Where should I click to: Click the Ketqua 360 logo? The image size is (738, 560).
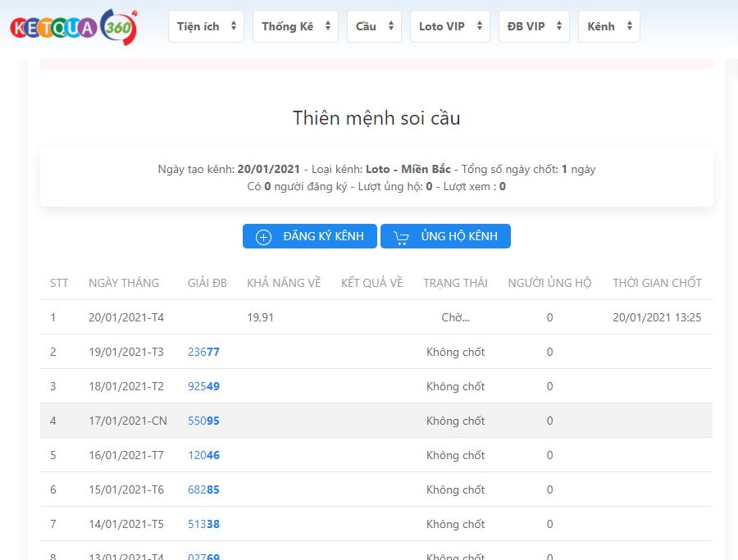point(74,27)
